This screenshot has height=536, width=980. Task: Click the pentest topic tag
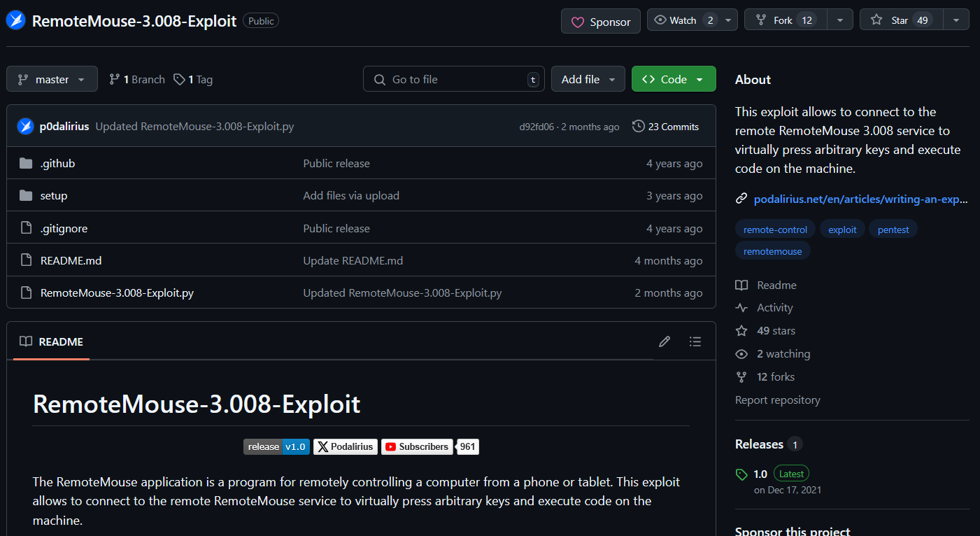click(x=893, y=230)
